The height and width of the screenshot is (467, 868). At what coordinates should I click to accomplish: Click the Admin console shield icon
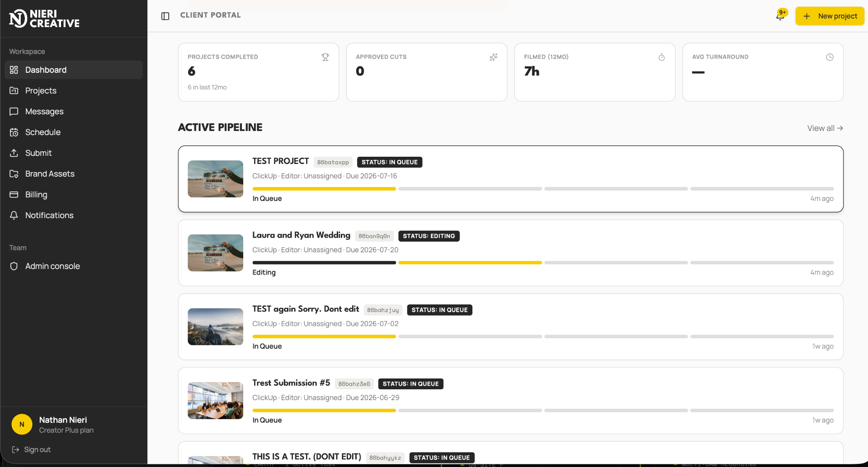coord(14,266)
